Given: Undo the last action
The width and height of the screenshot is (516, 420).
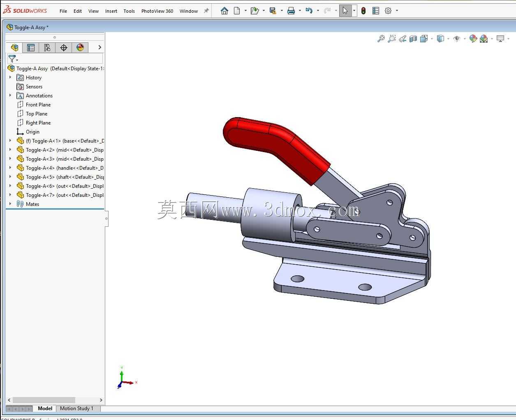Looking at the screenshot, I should point(309,11).
